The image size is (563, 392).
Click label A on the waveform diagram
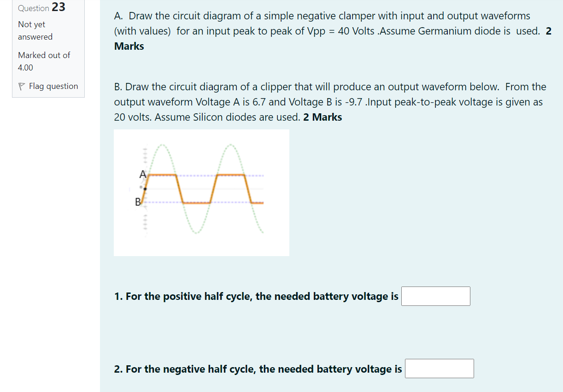(x=142, y=174)
